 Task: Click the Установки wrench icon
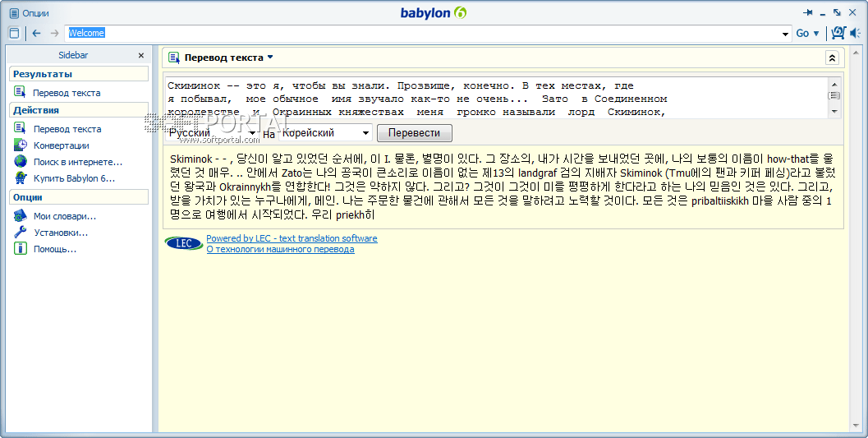[x=20, y=232]
